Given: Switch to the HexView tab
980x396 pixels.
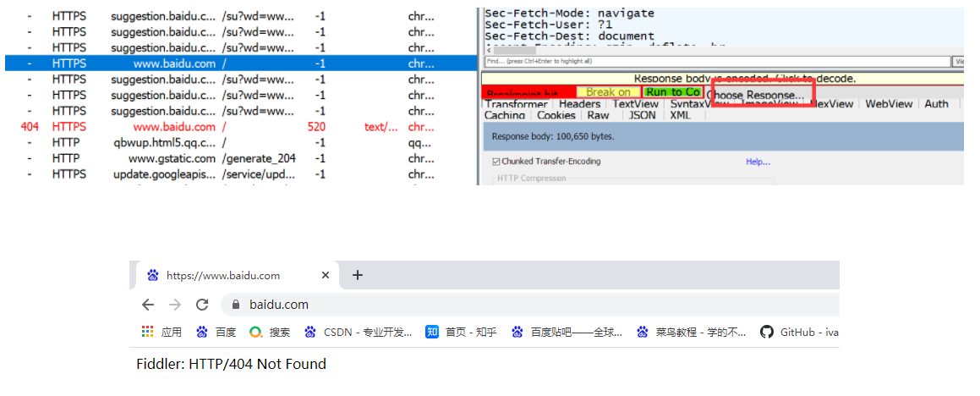Looking at the screenshot, I should click(x=831, y=104).
